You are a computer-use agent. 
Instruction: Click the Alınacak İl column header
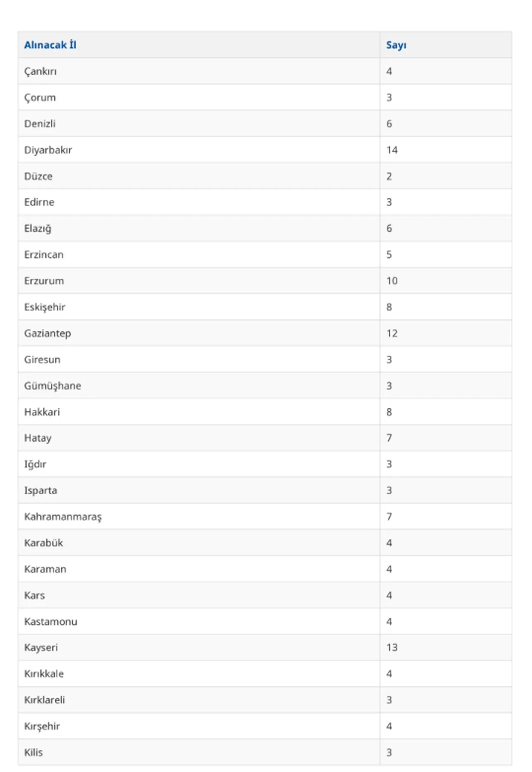pos(50,45)
